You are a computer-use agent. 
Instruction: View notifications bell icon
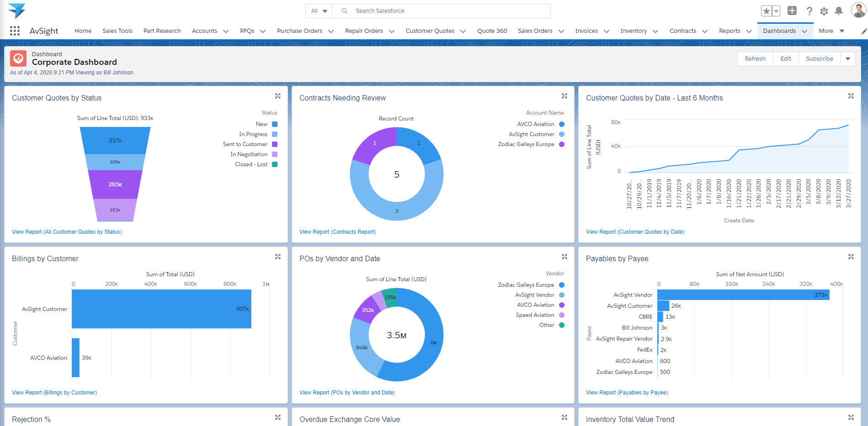point(839,11)
